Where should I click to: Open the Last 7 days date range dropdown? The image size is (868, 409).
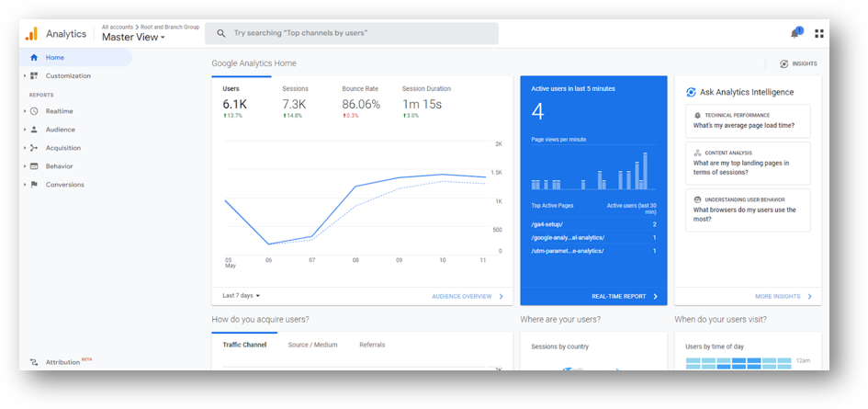click(x=242, y=296)
